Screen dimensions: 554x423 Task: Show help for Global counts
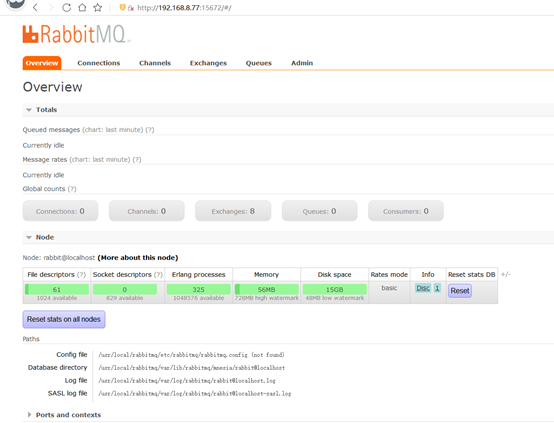tap(72, 189)
